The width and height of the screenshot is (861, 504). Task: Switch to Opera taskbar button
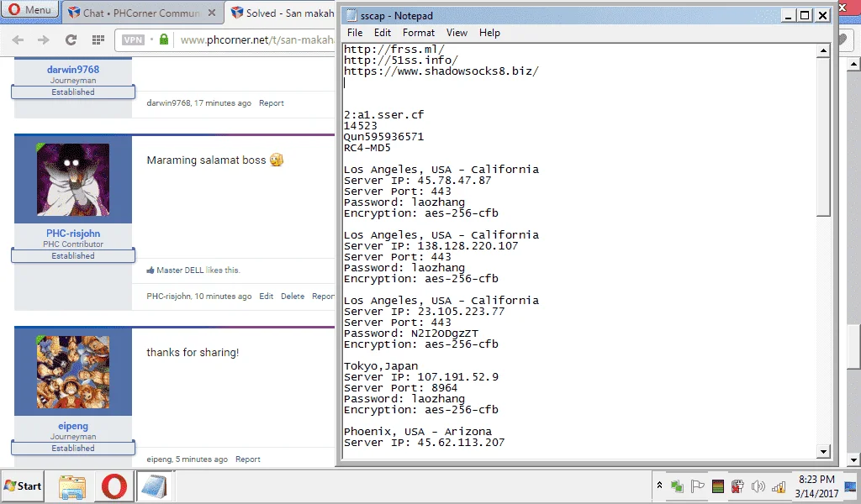pyautogui.click(x=114, y=486)
